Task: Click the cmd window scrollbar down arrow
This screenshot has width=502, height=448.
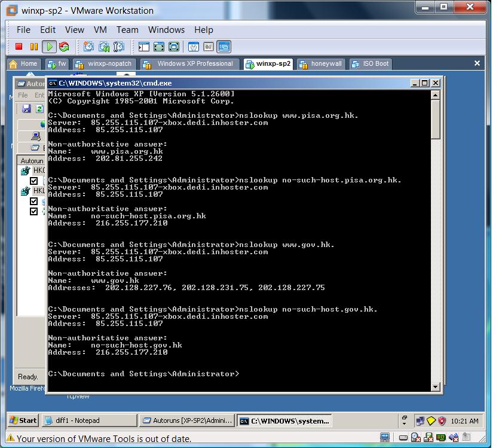Action: (x=435, y=387)
